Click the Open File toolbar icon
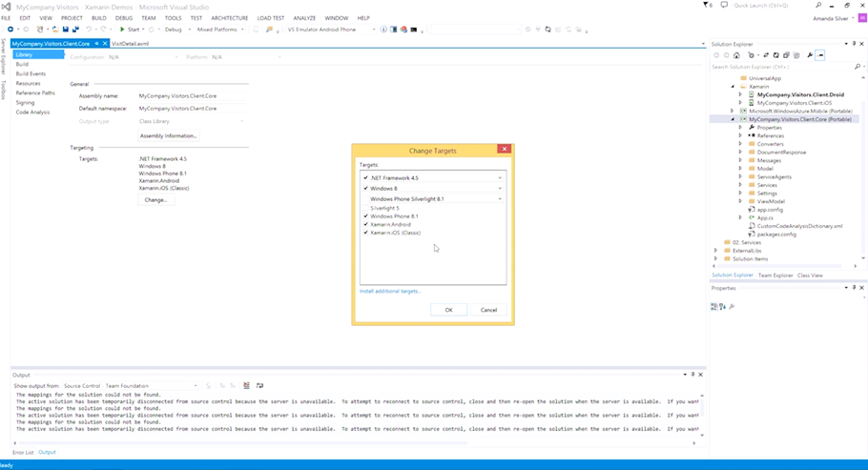This screenshot has height=470, width=868. click(x=54, y=30)
